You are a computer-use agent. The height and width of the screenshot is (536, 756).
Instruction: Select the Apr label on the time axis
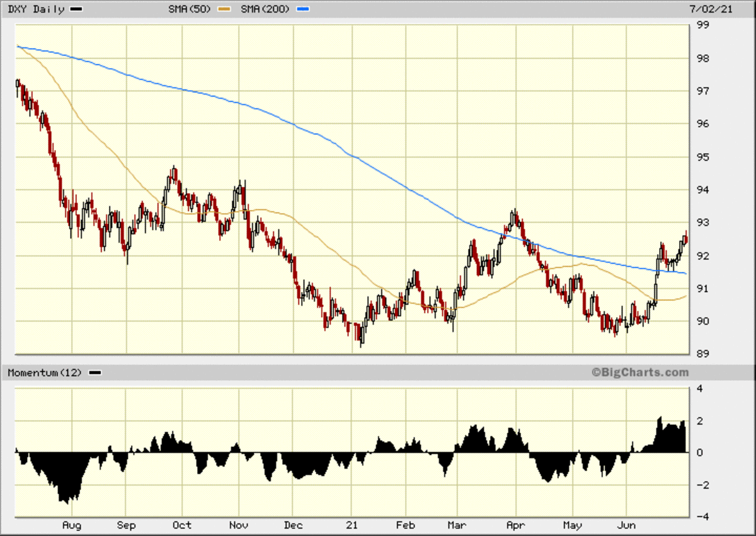click(x=516, y=525)
